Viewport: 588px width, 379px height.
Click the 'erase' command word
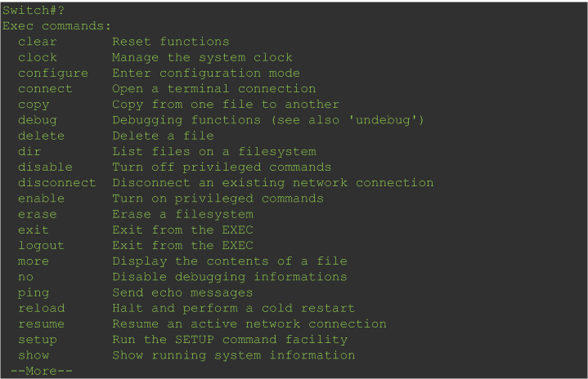(x=38, y=214)
